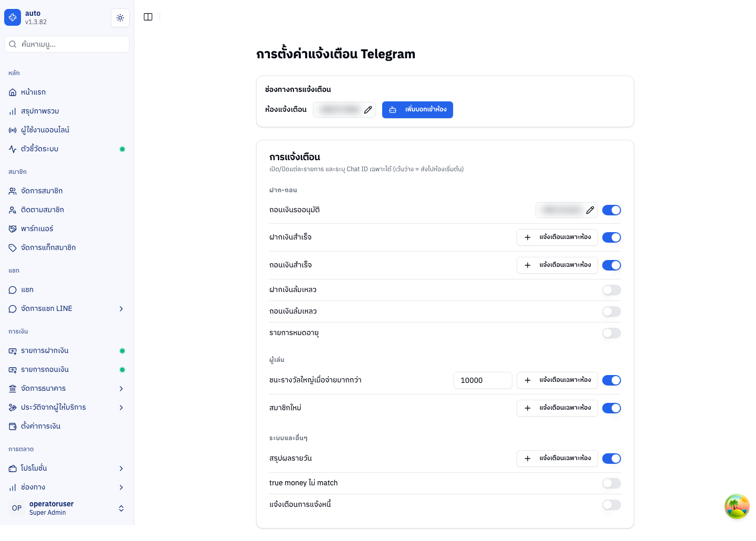The height and width of the screenshot is (541, 756).
Task: Add specific room for ชนะรางวัลใหญ่
Action: [557, 380]
